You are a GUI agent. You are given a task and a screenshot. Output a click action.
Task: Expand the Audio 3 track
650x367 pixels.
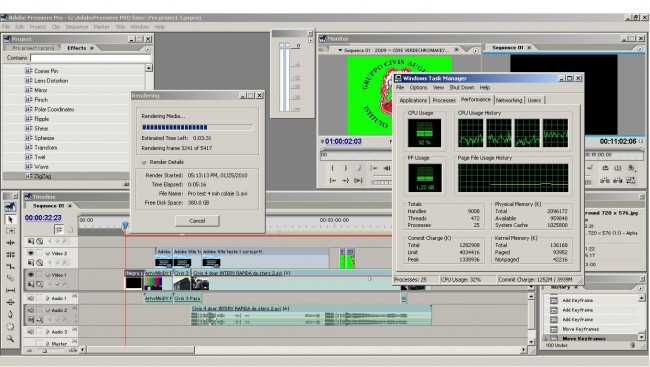tap(48, 332)
